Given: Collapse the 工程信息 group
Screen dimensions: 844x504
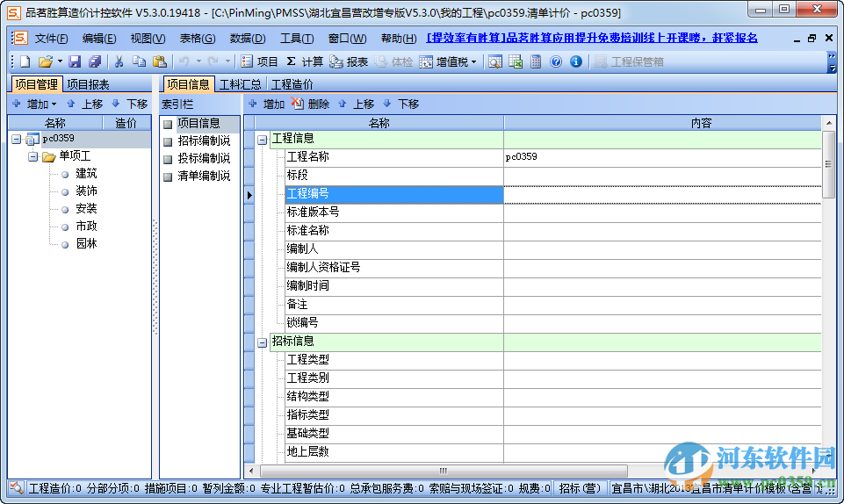Looking at the screenshot, I should (x=262, y=140).
